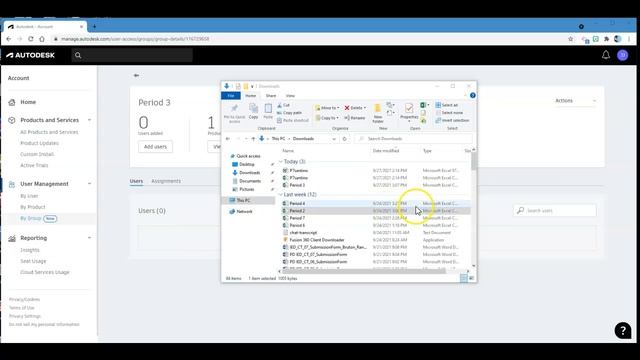
Task: Click Invert selection in the ribbon
Action: pos(452,120)
